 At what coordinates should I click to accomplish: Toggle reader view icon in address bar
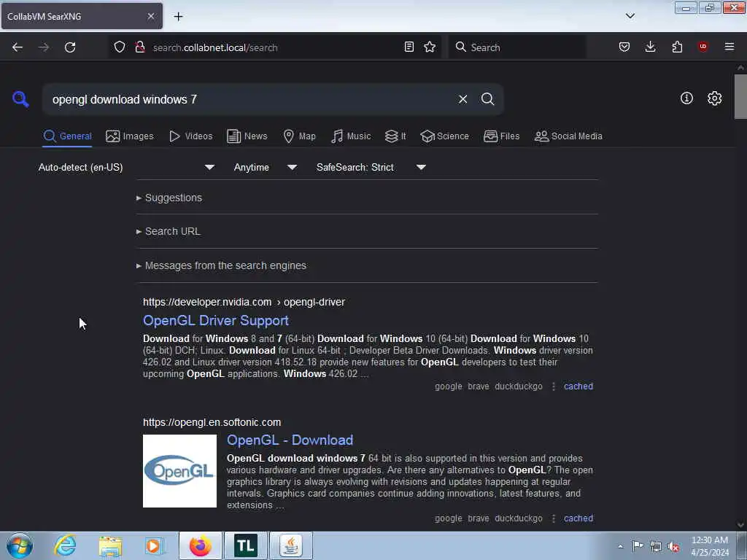point(409,47)
